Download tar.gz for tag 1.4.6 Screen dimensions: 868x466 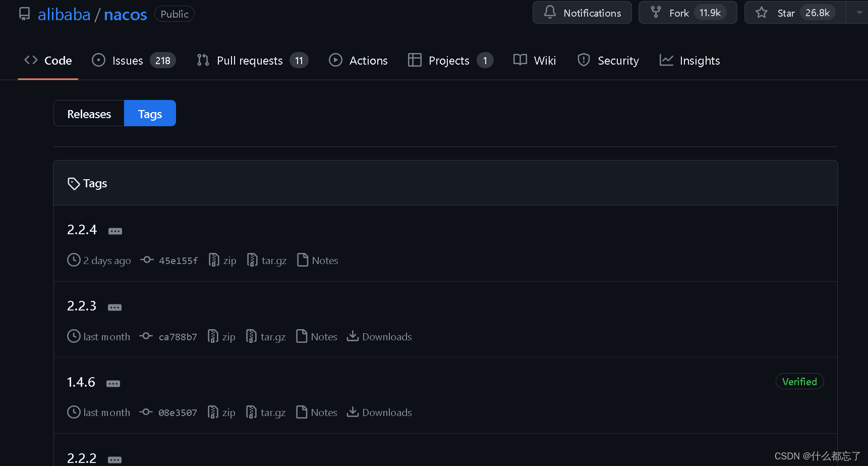pos(266,412)
